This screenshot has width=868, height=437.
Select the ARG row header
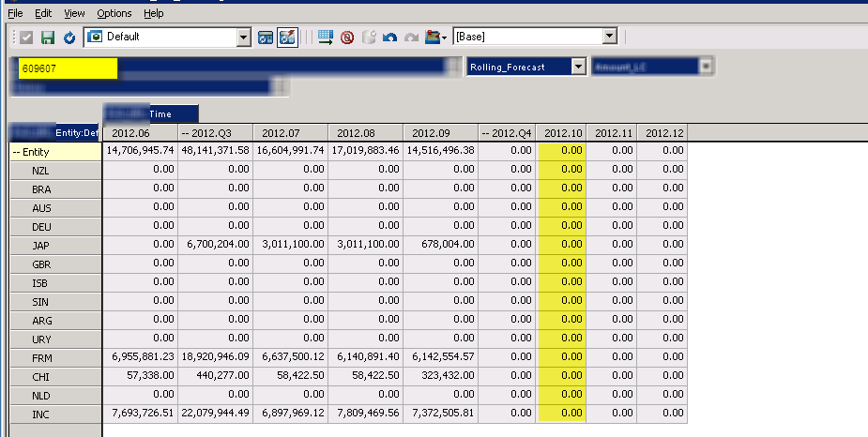55,322
